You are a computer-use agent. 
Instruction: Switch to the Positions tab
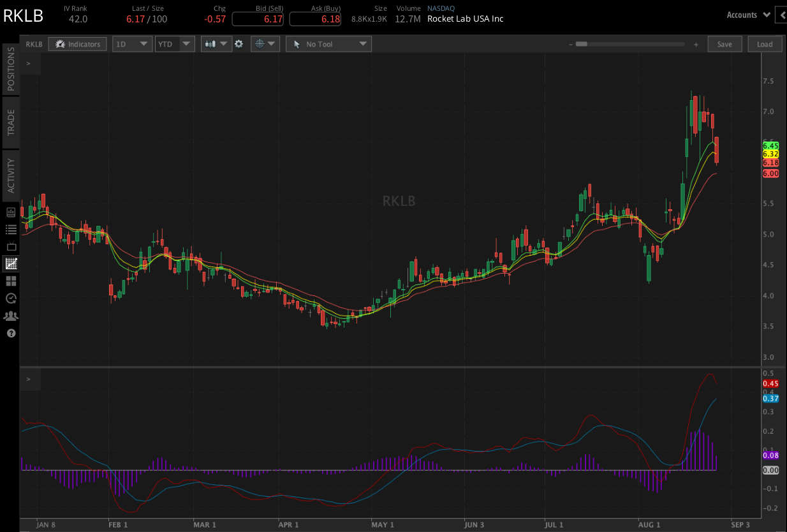point(11,69)
